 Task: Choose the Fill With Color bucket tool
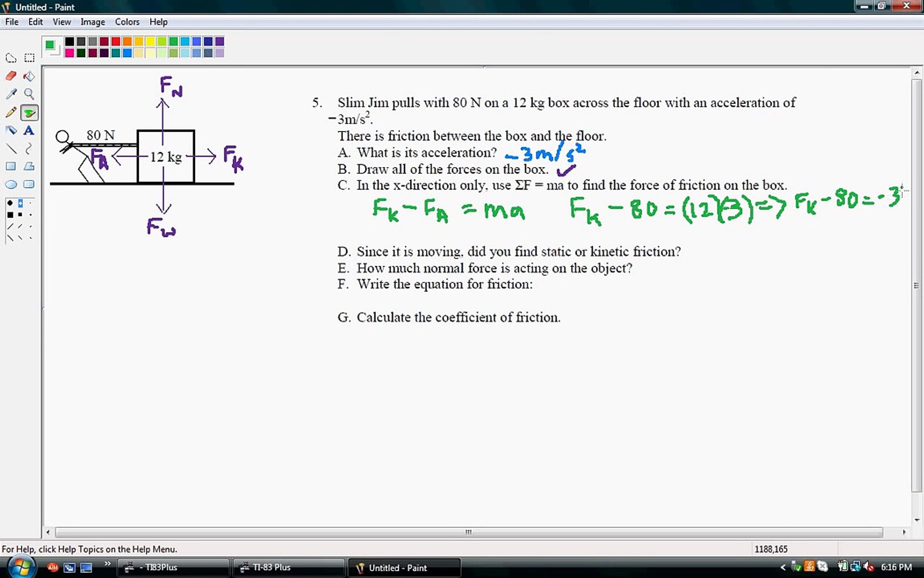tap(29, 76)
